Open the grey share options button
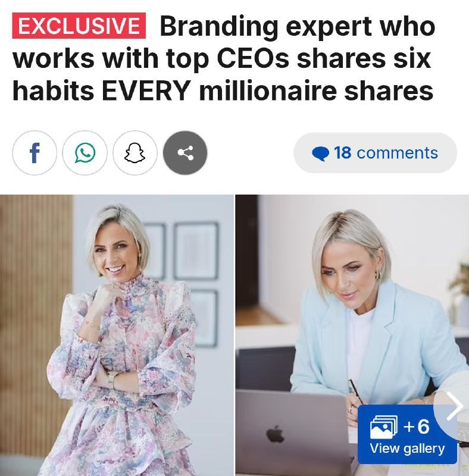 click(185, 153)
